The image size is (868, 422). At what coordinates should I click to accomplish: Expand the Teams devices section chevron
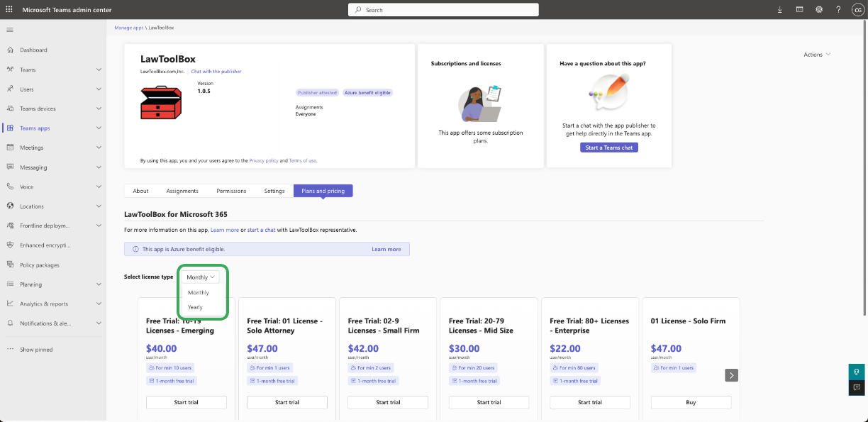[99, 109]
